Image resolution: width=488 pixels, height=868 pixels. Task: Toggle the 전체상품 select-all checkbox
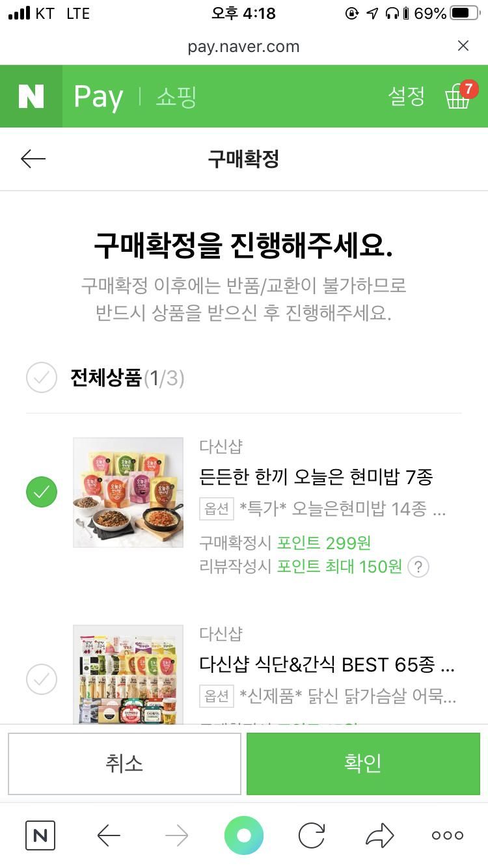click(x=42, y=377)
